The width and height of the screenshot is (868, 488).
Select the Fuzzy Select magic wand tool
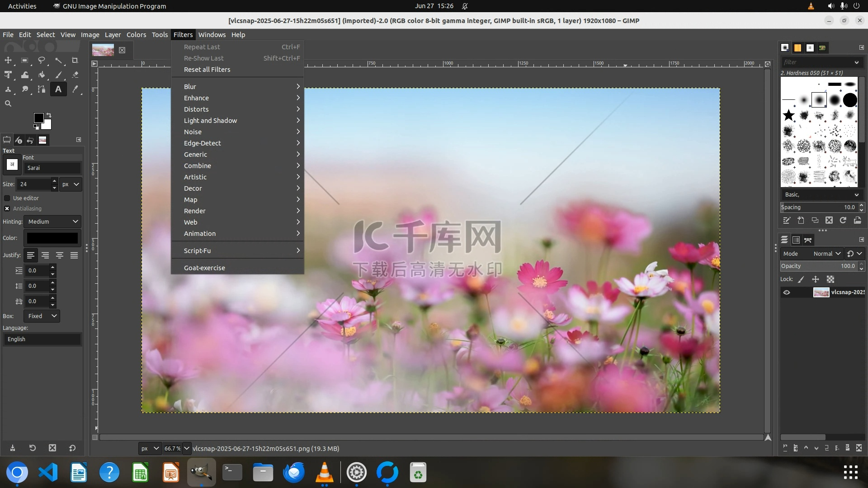58,61
